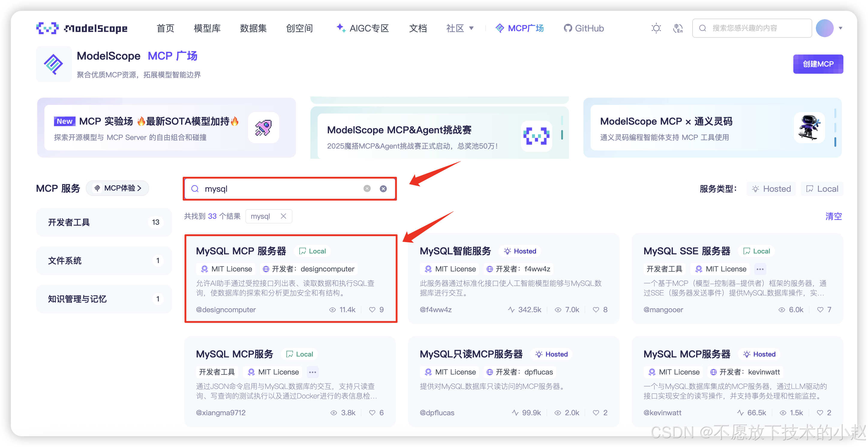Image resolution: width=868 pixels, height=447 pixels.
Task: Click the light gray clear icon in search
Action: [x=367, y=188]
